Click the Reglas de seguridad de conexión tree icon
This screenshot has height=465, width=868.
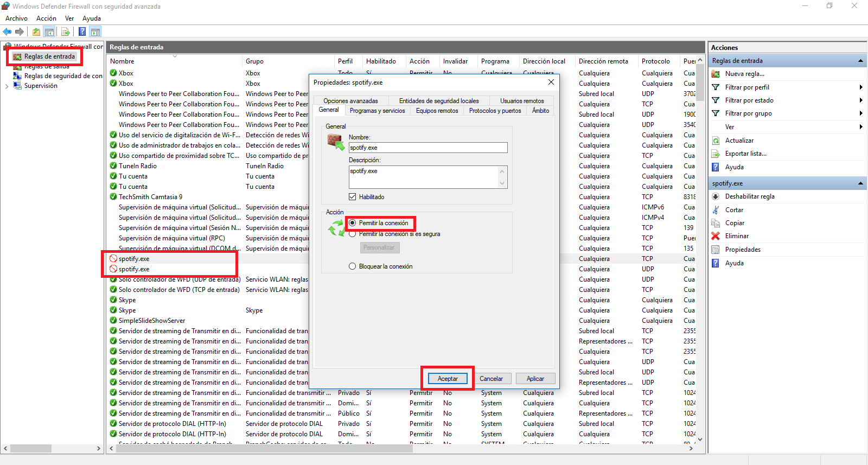pyautogui.click(x=17, y=76)
